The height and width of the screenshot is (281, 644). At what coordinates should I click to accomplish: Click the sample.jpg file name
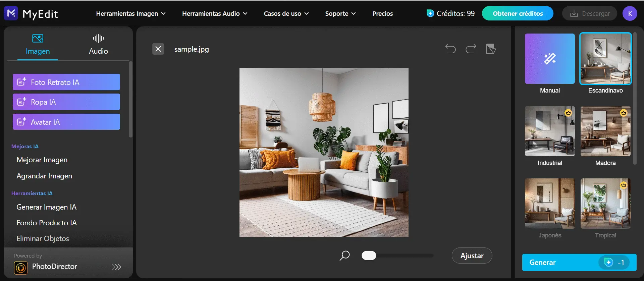pos(192,49)
